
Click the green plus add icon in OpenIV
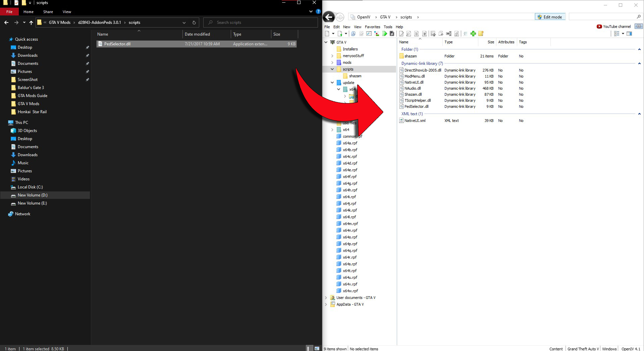[x=473, y=34]
